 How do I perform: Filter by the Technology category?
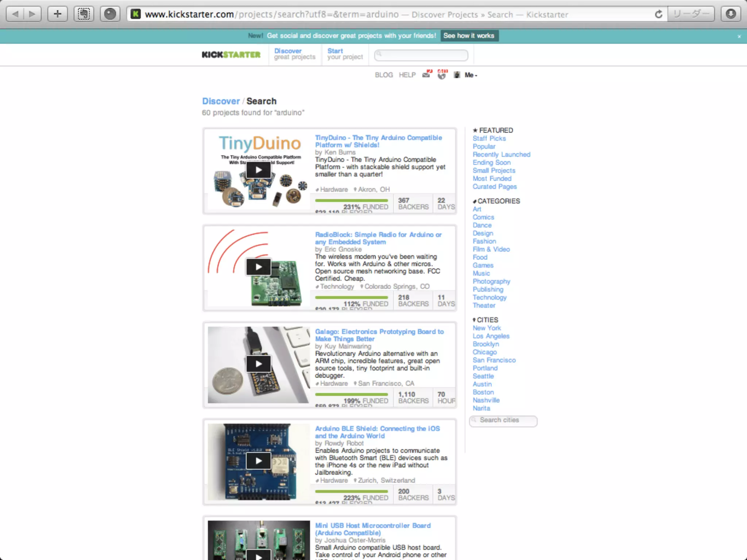tap(489, 297)
